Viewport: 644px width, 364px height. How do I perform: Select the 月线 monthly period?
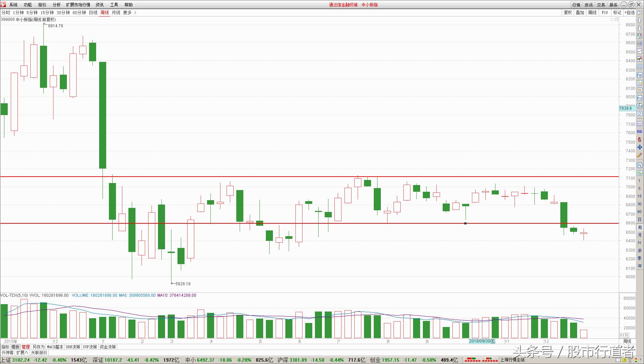116,13
